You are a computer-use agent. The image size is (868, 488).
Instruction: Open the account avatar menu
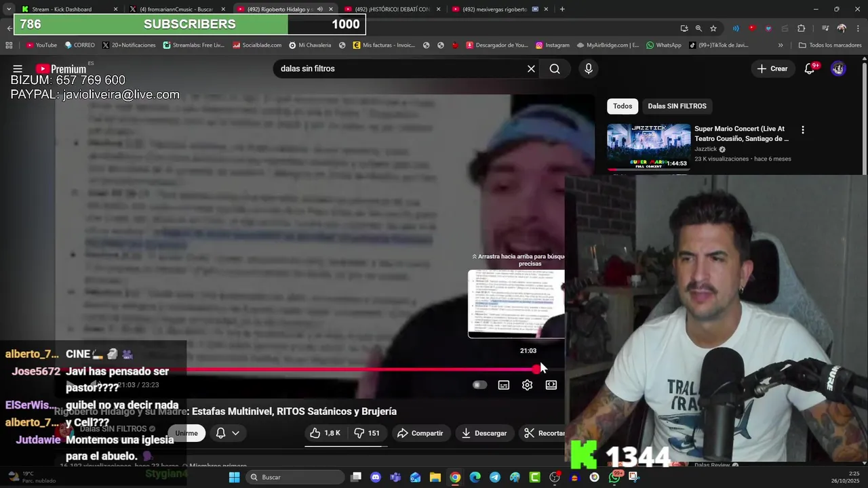pyautogui.click(x=838, y=68)
